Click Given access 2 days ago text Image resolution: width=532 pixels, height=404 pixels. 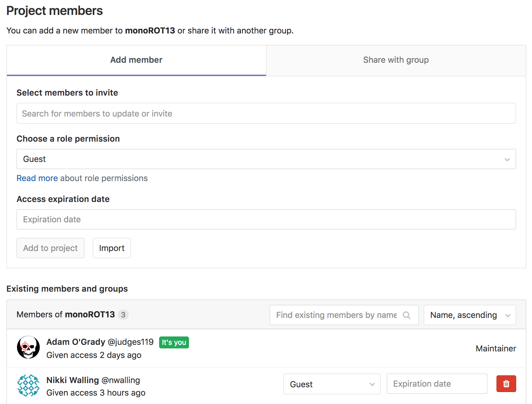[x=94, y=355]
